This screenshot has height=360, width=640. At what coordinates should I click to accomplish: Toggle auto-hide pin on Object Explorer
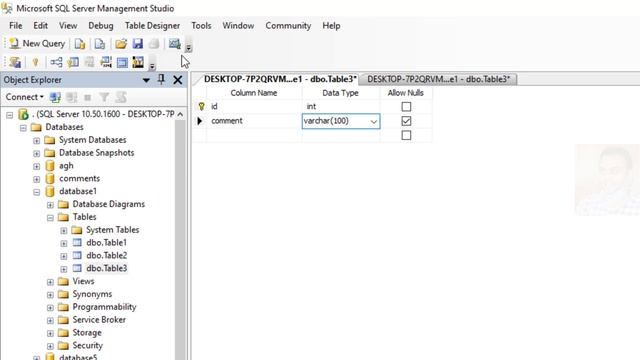pyautogui.click(x=161, y=80)
